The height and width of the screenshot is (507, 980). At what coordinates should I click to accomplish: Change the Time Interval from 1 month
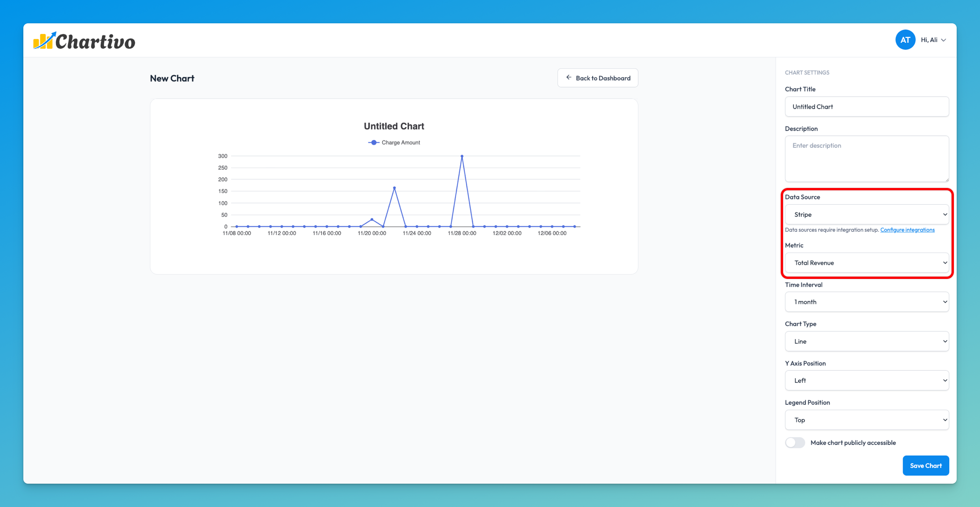[867, 302]
